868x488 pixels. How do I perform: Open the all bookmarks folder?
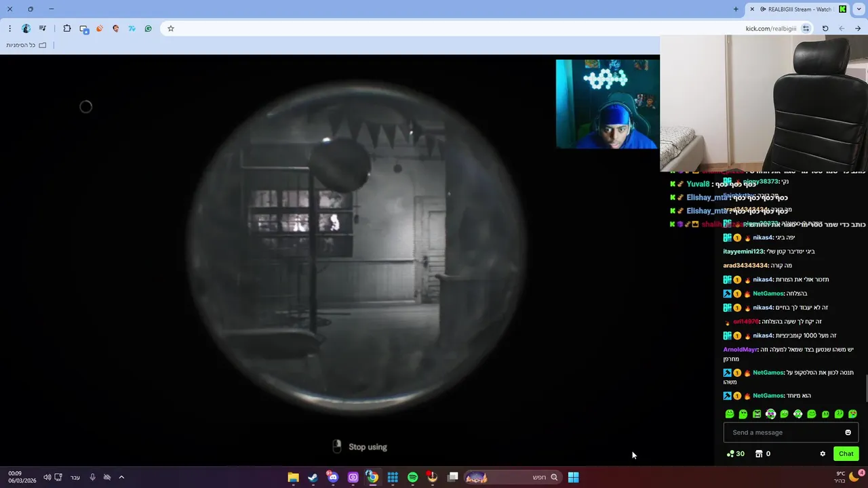(26, 45)
